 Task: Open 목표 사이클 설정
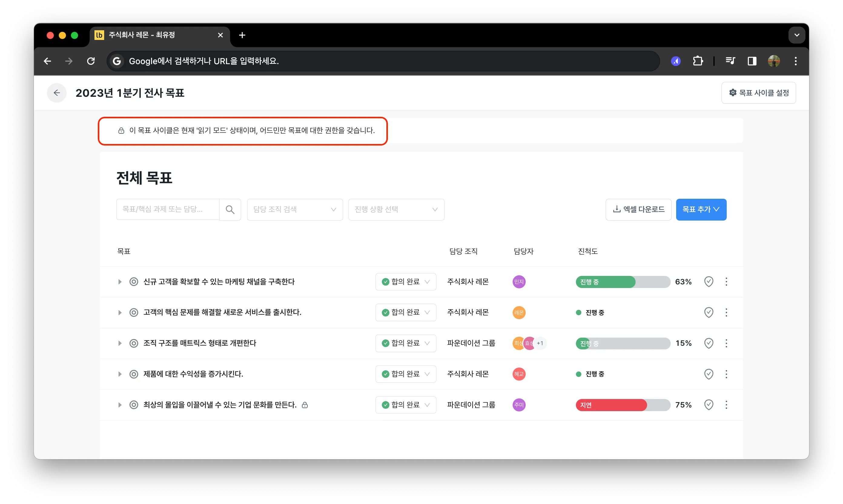pos(759,93)
